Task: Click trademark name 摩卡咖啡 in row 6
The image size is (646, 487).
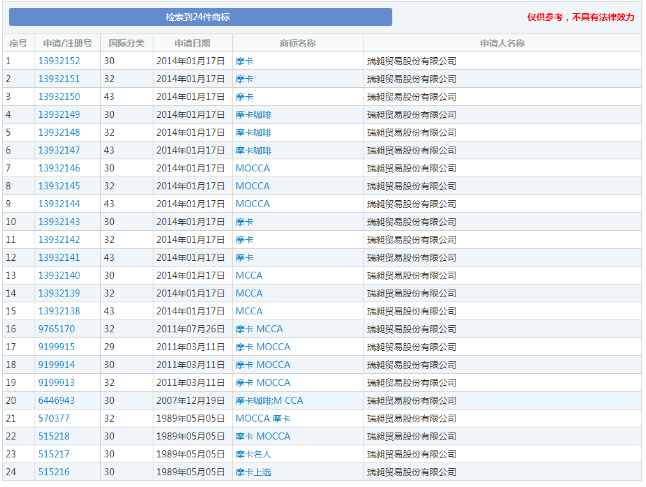Action: click(x=253, y=150)
